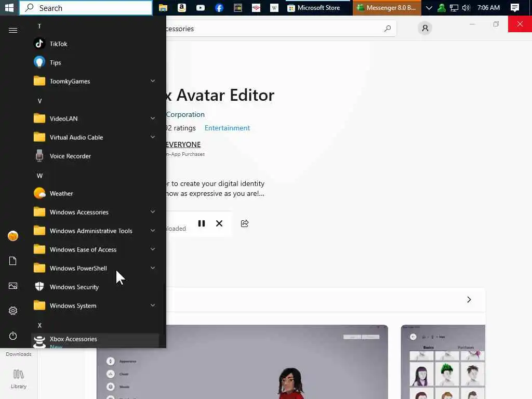
Task: Open the Wikipedia taskbar shortcut
Action: coord(274,7)
